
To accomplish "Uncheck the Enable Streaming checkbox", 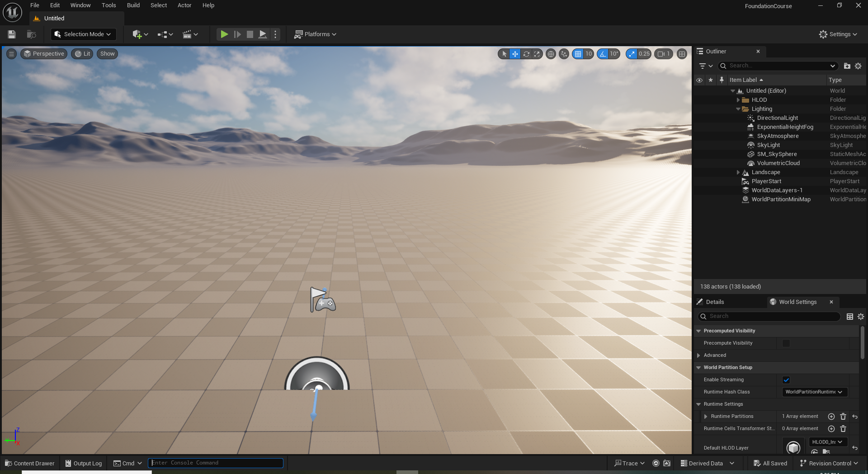I will pyautogui.click(x=786, y=380).
